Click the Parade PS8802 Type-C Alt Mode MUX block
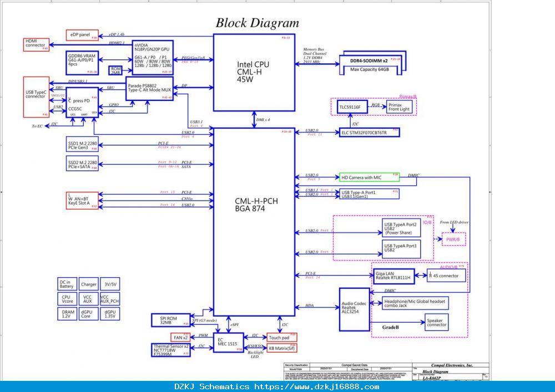This screenshot has width=555, height=392. (x=150, y=88)
